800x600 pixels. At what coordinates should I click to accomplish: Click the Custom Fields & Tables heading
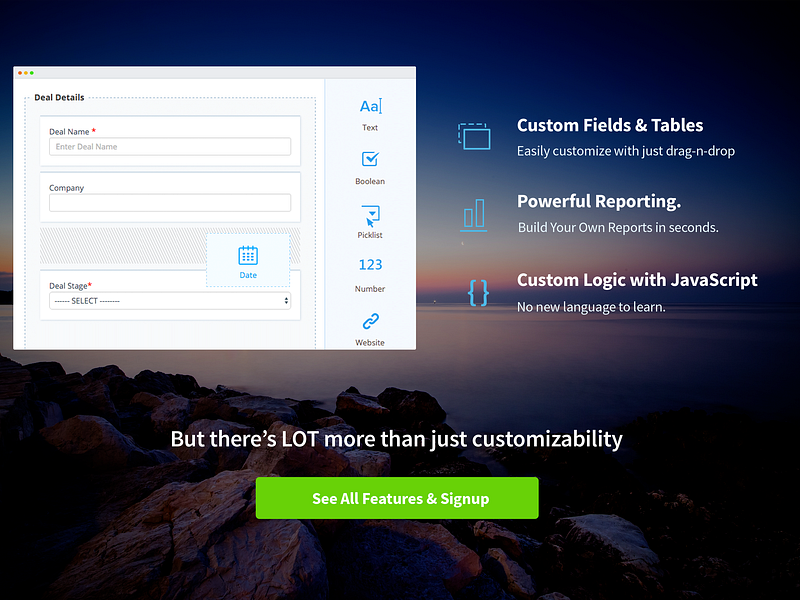click(x=610, y=125)
